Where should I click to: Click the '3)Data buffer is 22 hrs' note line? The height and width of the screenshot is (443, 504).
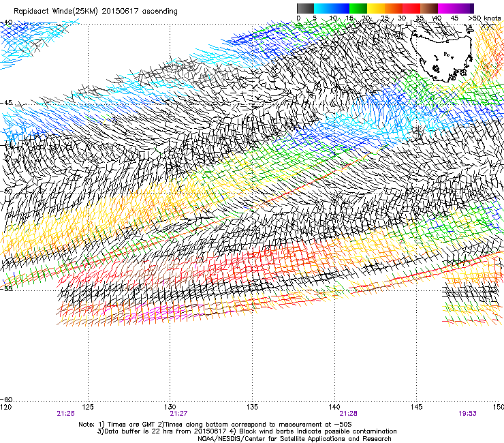tap(247, 431)
